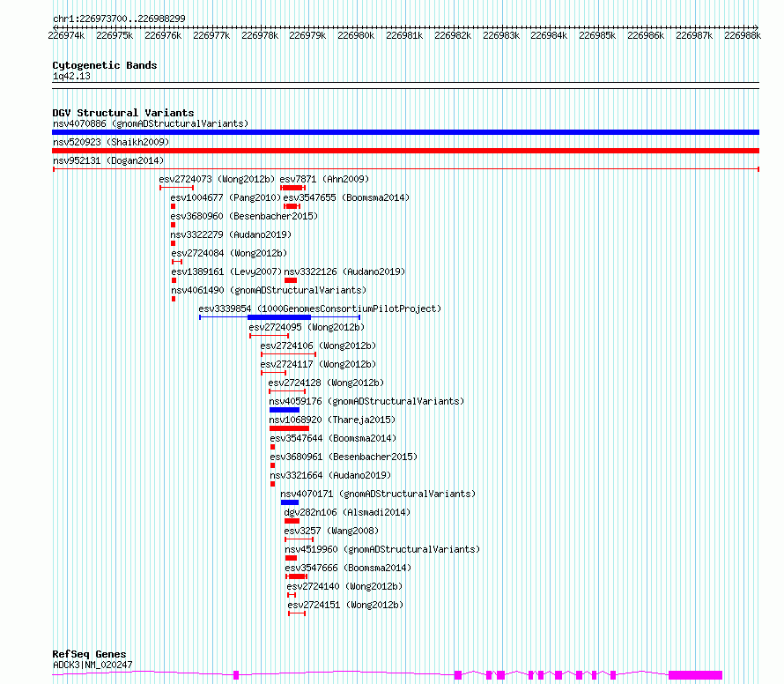Open the nsv520923 (Shaikh2009) label
Viewport: 784px width, 684px height.
111,142
